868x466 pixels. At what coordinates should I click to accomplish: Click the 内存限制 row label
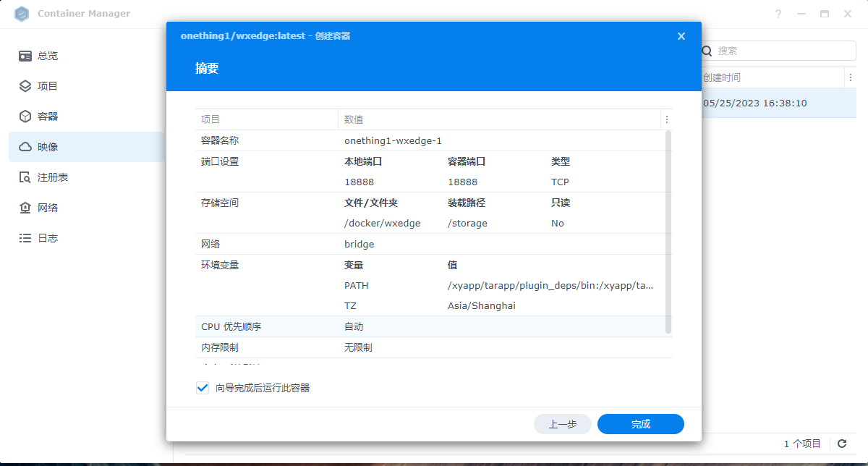(x=220, y=348)
